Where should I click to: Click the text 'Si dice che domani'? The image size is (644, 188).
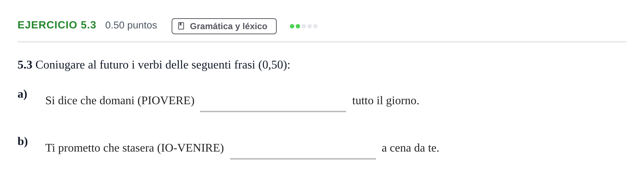coord(90,101)
